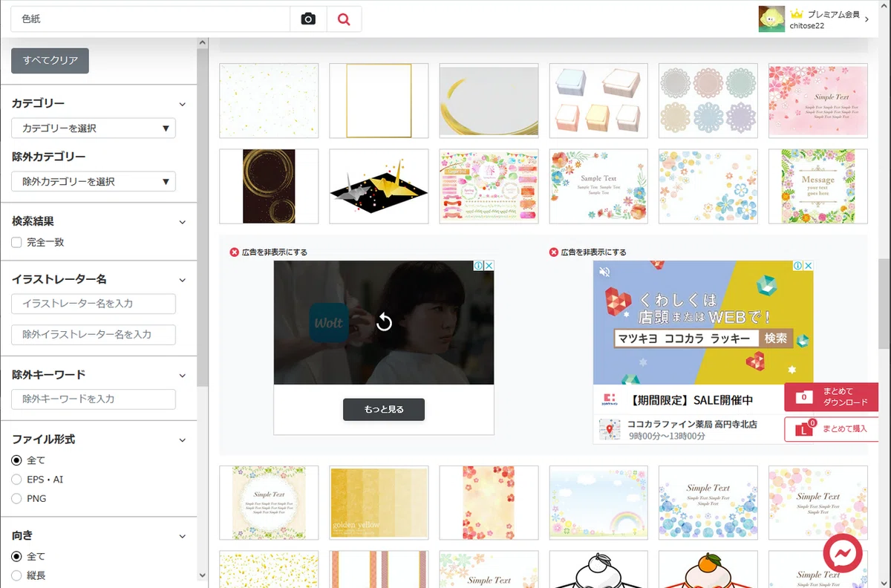Select 全て under 向き

click(x=16, y=556)
